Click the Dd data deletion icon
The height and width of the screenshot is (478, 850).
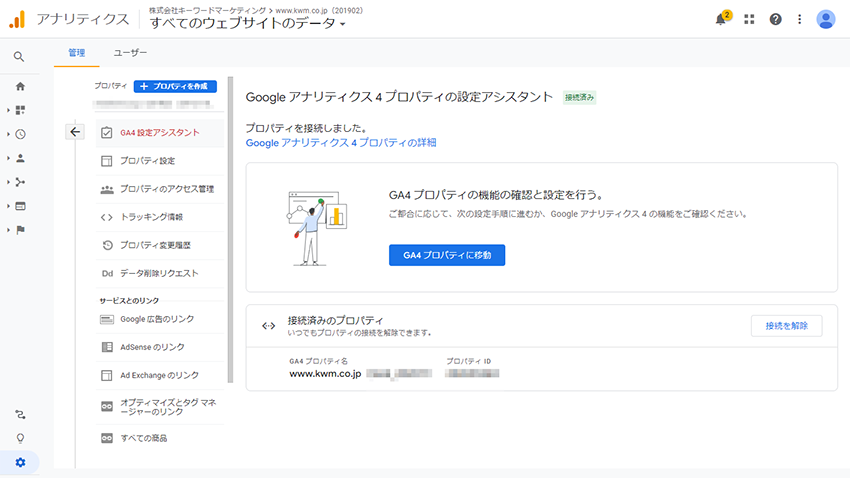pos(107,273)
